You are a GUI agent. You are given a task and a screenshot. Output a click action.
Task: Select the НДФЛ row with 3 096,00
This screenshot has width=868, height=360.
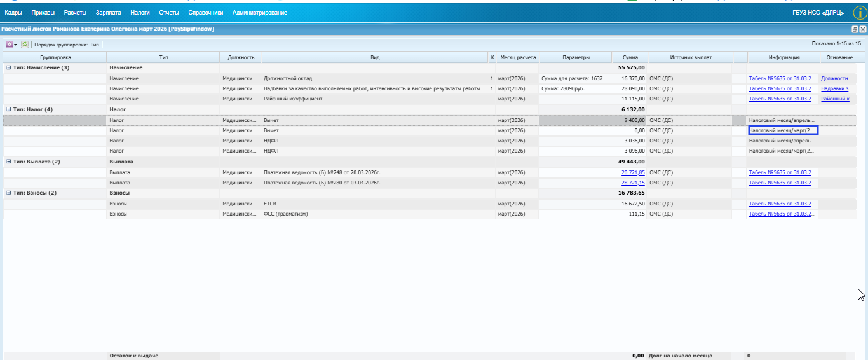[x=431, y=151]
